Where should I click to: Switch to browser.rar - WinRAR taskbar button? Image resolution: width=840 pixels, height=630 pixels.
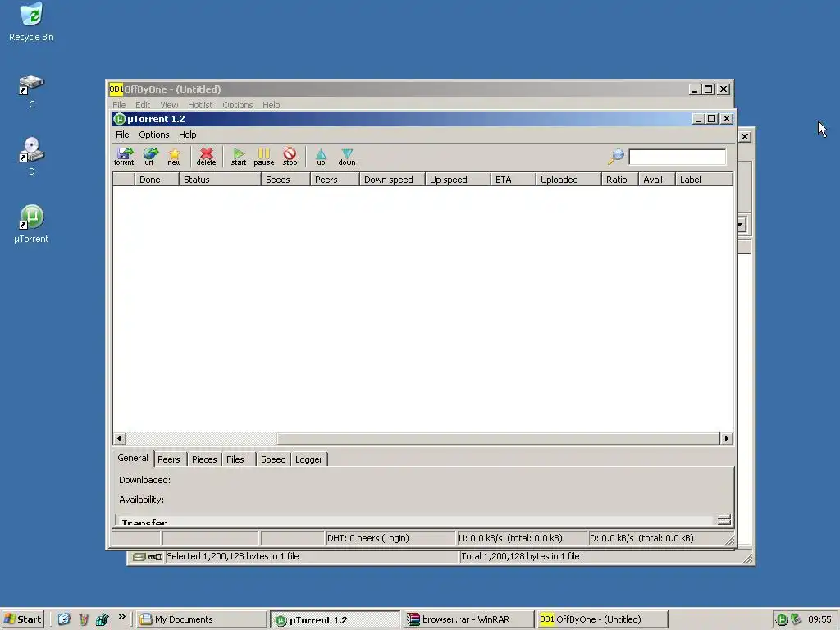click(468, 619)
